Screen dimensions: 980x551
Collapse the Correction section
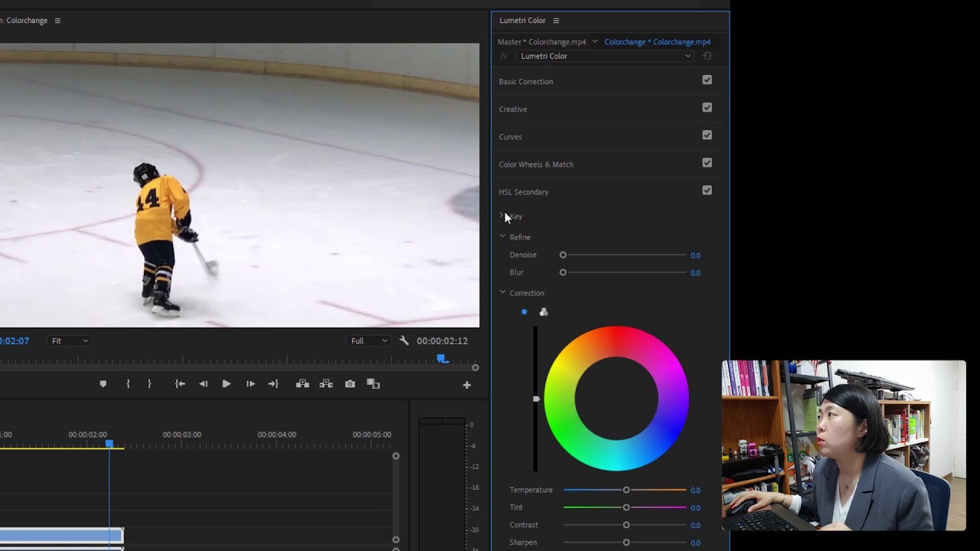tap(503, 292)
